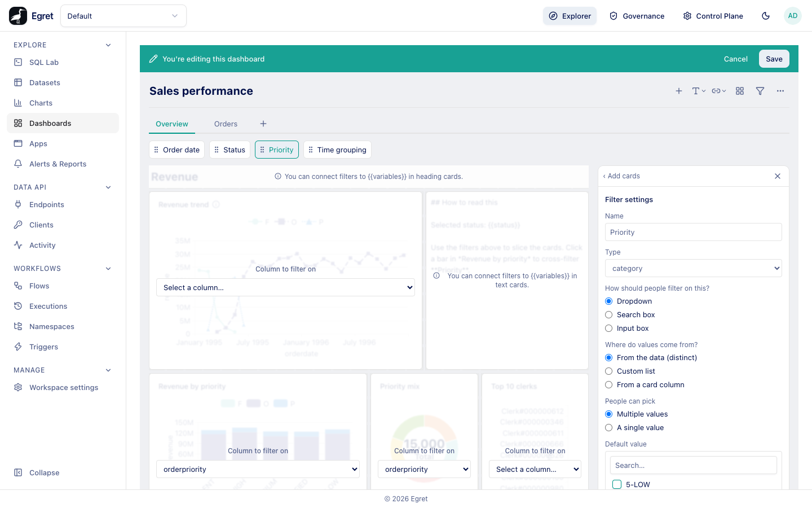Select the Search box radio option

pyautogui.click(x=609, y=315)
